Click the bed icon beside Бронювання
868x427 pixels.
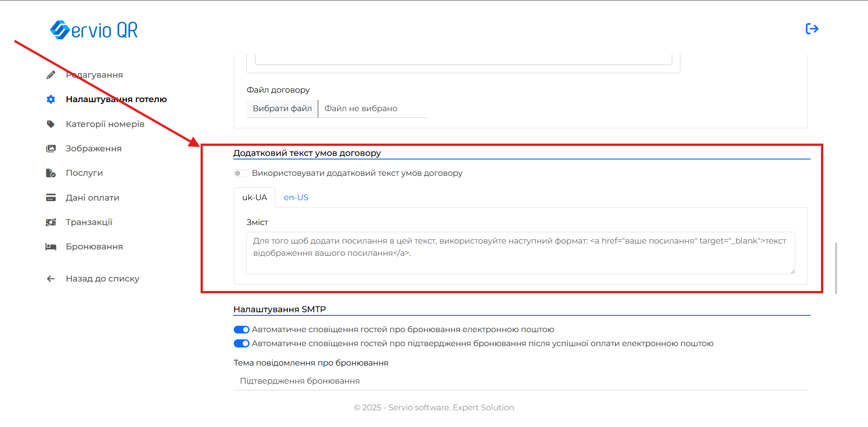[51, 247]
